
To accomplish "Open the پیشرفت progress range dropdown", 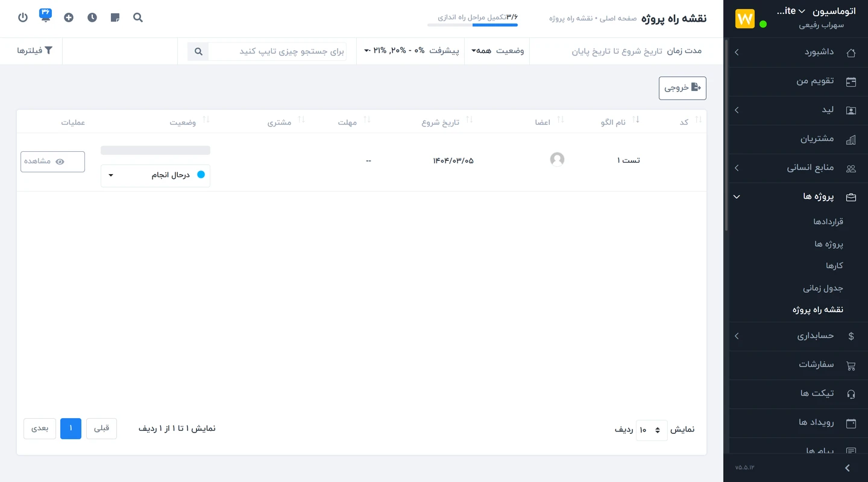I will [x=411, y=51].
